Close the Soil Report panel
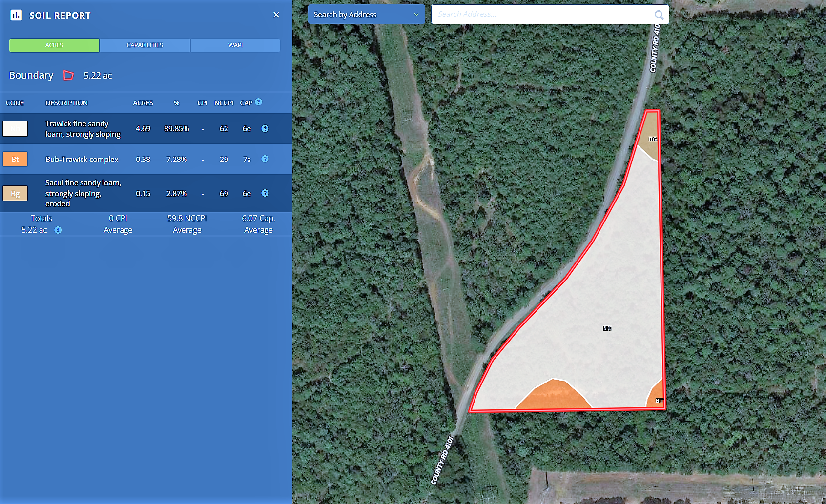Viewport: 826px width, 504px height. pos(276,15)
